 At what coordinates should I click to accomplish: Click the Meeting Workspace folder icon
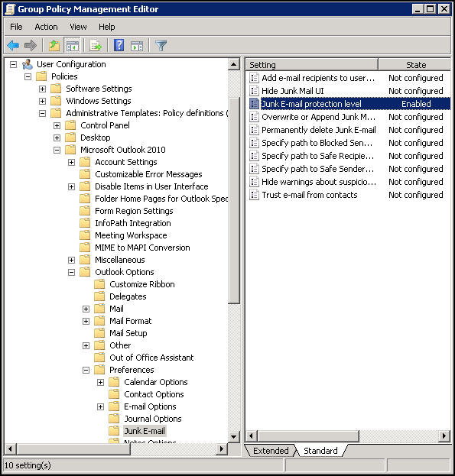[85, 235]
